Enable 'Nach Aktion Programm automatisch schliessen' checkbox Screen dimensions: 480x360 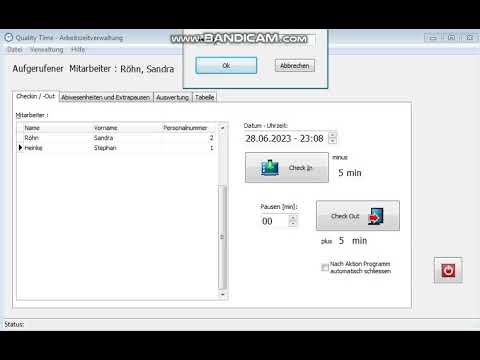point(325,267)
